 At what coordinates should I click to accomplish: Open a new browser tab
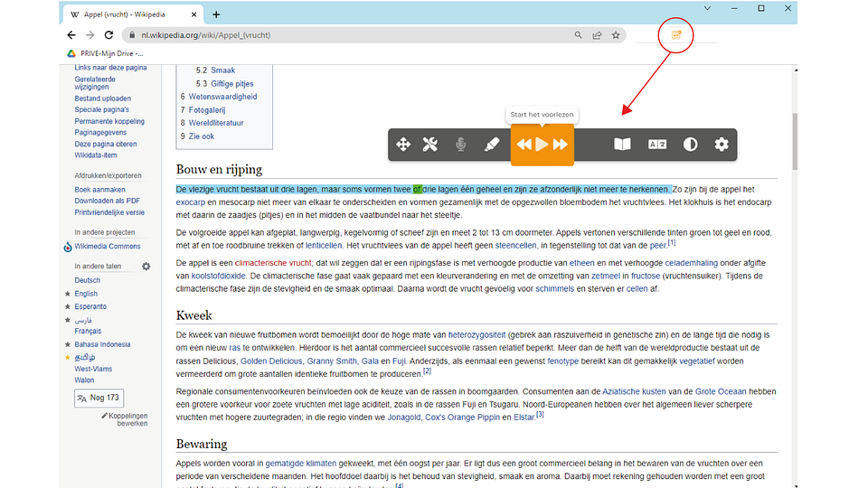point(216,14)
